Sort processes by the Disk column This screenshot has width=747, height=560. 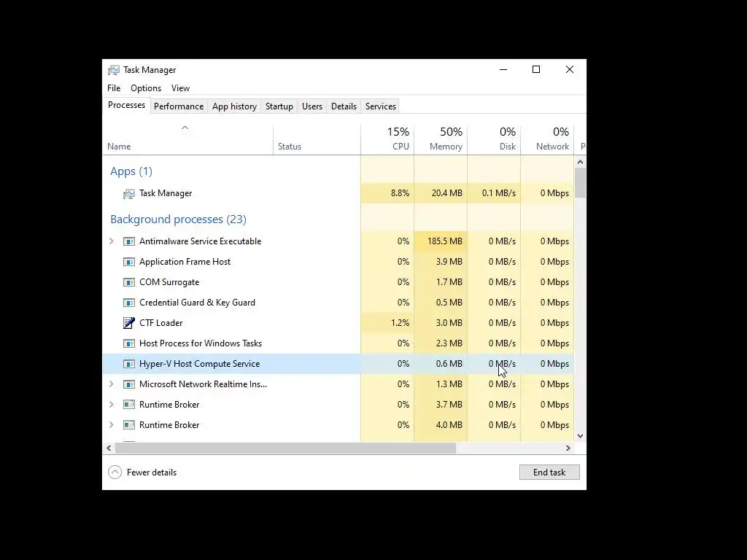[x=494, y=139]
